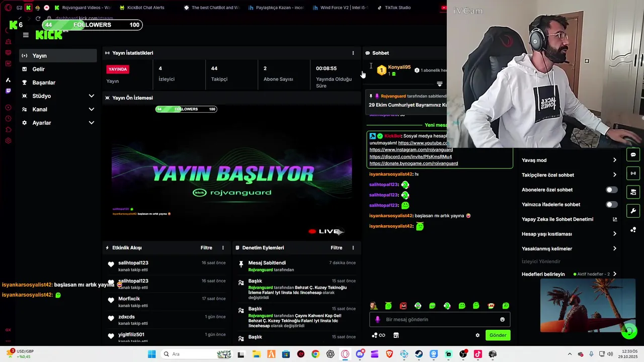Toggle Abonelere özel sohbet switch
The image size is (644, 362).
tap(611, 190)
